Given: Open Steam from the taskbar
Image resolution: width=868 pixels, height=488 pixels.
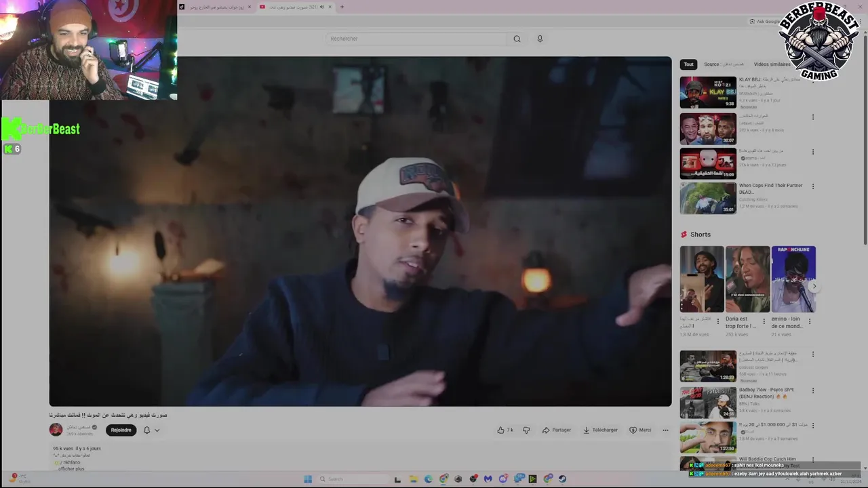Looking at the screenshot, I should click(562, 479).
